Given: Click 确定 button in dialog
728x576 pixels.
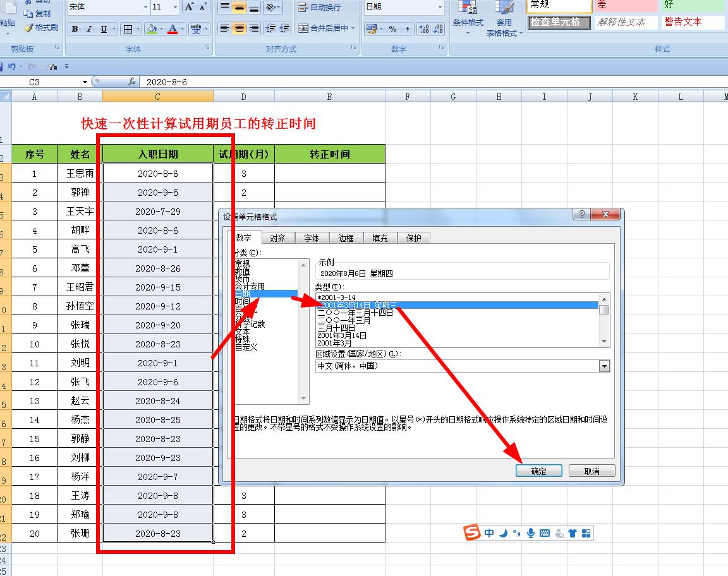Looking at the screenshot, I should tap(538, 471).
